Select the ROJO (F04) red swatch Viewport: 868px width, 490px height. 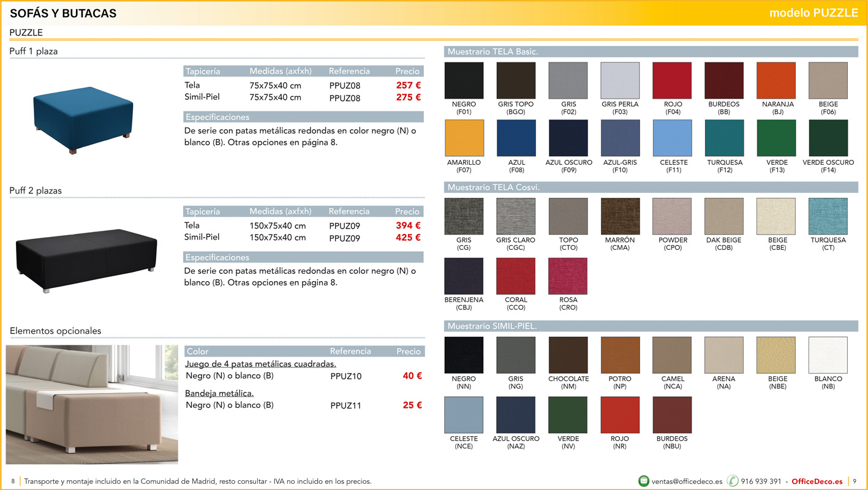[x=672, y=80]
